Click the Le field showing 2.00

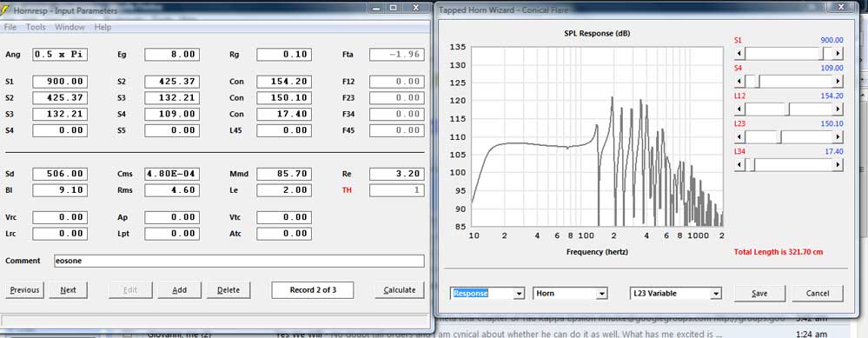284,190
